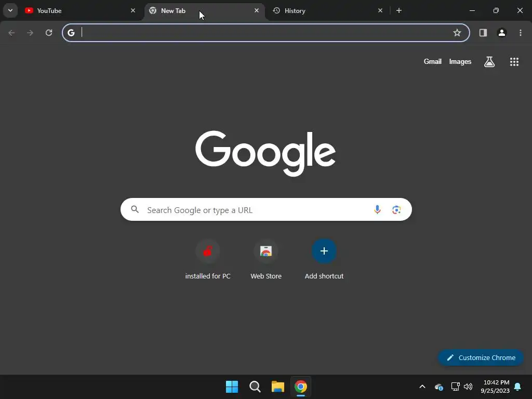Close the History tab
Image resolution: width=532 pixels, height=399 pixels.
pos(380,10)
